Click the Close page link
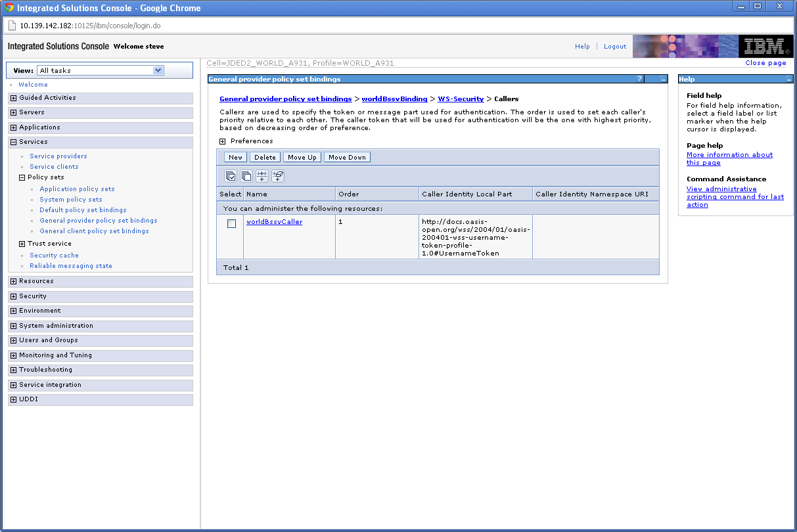The width and height of the screenshot is (797, 532). [x=765, y=63]
